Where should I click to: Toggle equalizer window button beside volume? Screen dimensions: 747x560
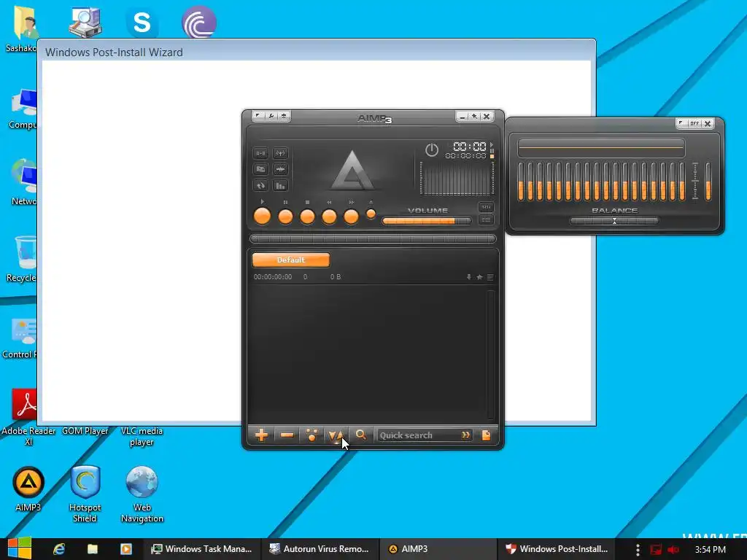(x=486, y=206)
